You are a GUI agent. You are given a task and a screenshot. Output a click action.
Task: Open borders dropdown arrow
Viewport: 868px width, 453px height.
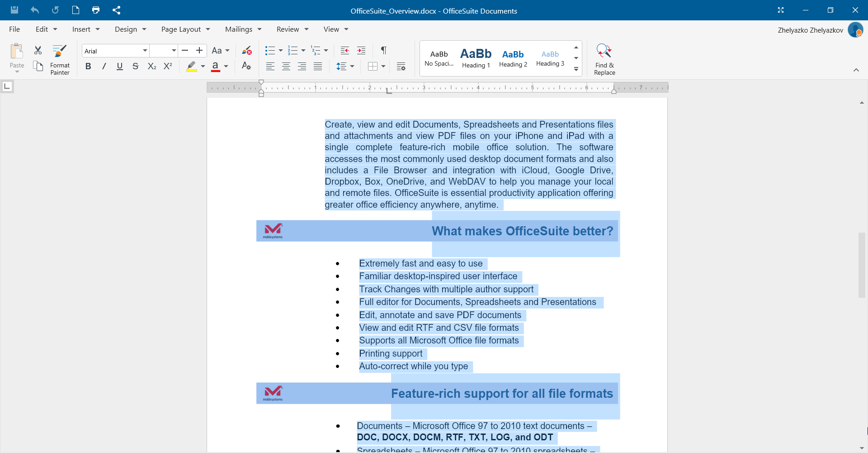pos(383,67)
